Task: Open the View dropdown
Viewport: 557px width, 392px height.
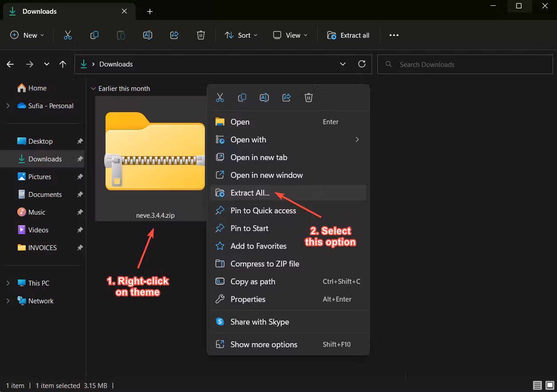Action: tap(290, 35)
